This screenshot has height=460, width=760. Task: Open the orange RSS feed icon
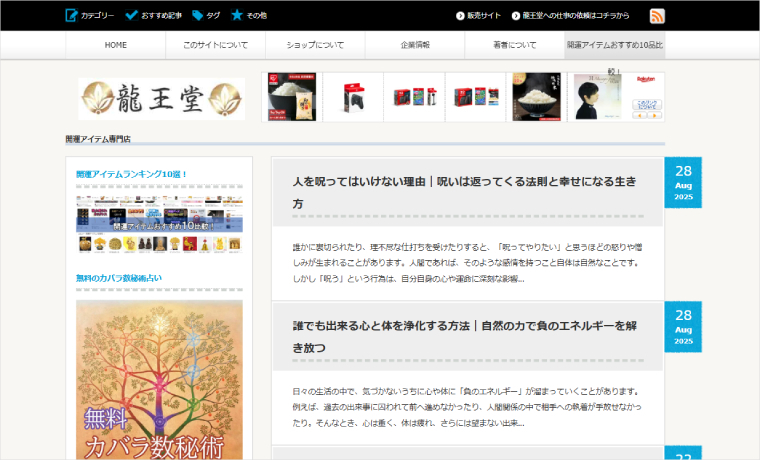pyautogui.click(x=657, y=16)
